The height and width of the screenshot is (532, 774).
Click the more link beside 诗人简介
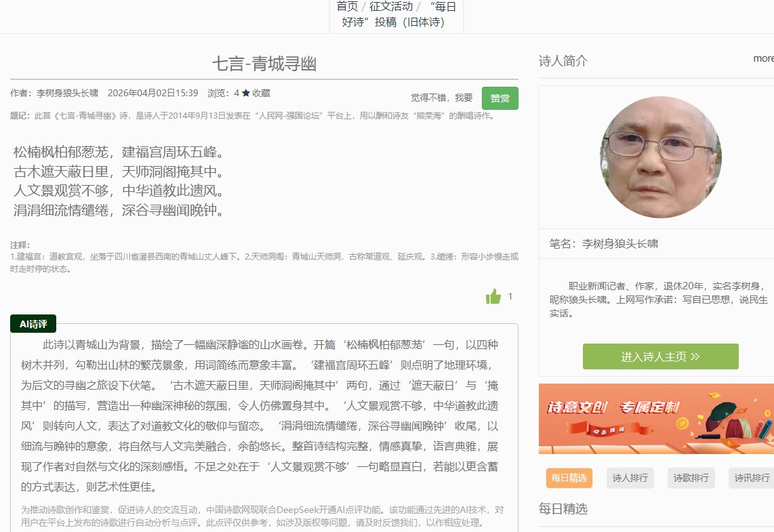pyautogui.click(x=763, y=58)
